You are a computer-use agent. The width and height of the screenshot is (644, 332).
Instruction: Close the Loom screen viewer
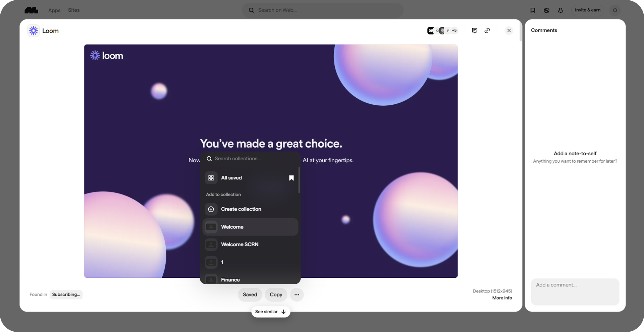(x=509, y=31)
